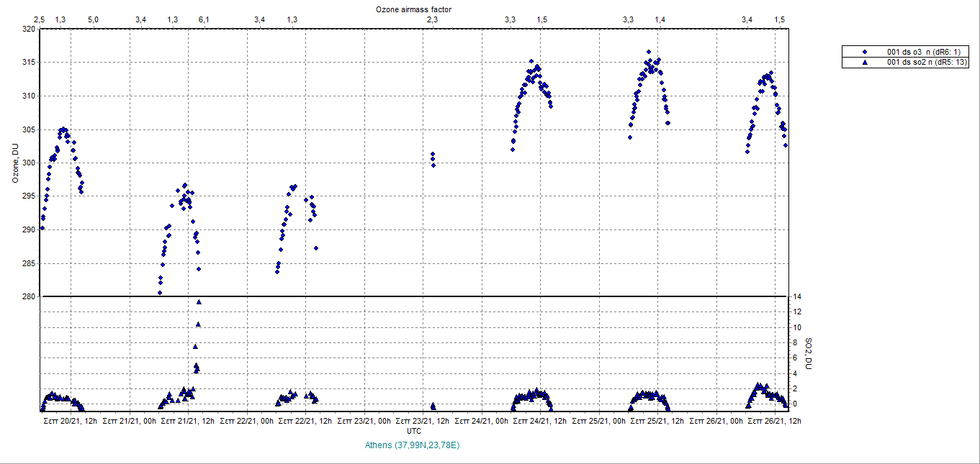Click the 'Ozone, DU' left axis title

click(x=15, y=163)
